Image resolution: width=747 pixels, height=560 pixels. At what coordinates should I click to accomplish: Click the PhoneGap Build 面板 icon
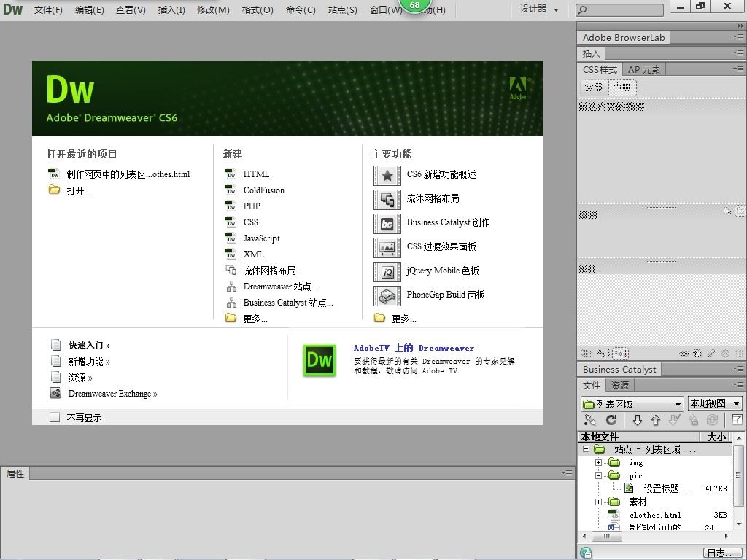[x=387, y=296]
